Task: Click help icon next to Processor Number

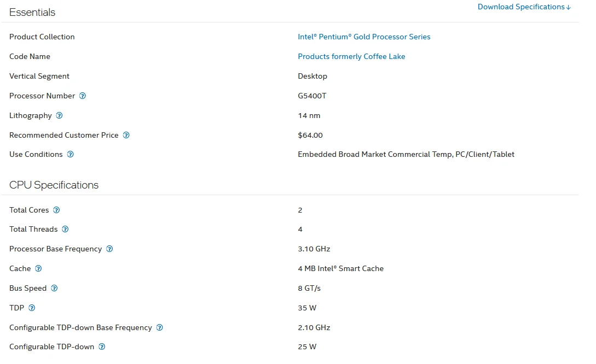Action: click(83, 96)
